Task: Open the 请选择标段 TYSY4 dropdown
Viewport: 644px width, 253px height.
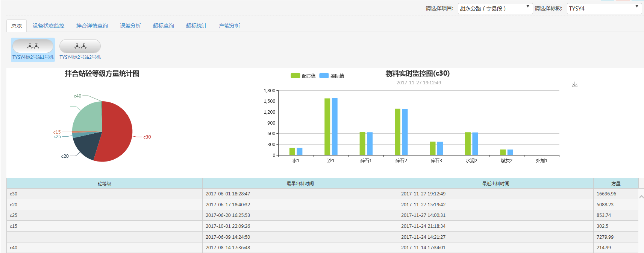Action: tap(603, 9)
